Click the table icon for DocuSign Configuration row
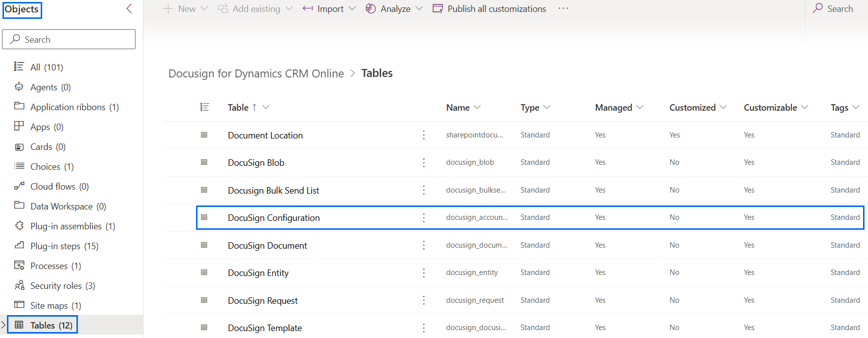The height and width of the screenshot is (338, 868). (204, 217)
